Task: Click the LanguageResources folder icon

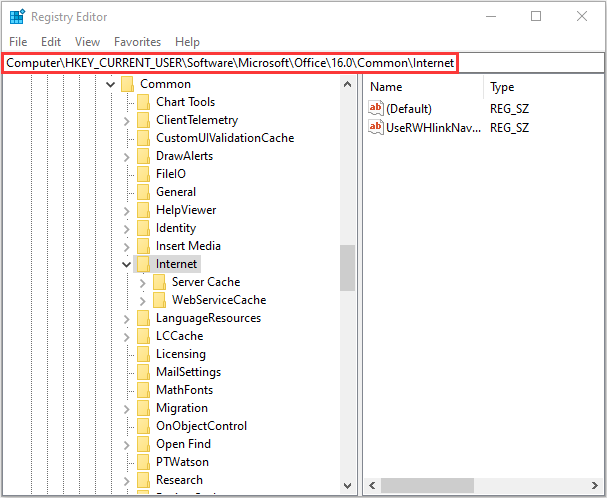Action: pos(143,318)
